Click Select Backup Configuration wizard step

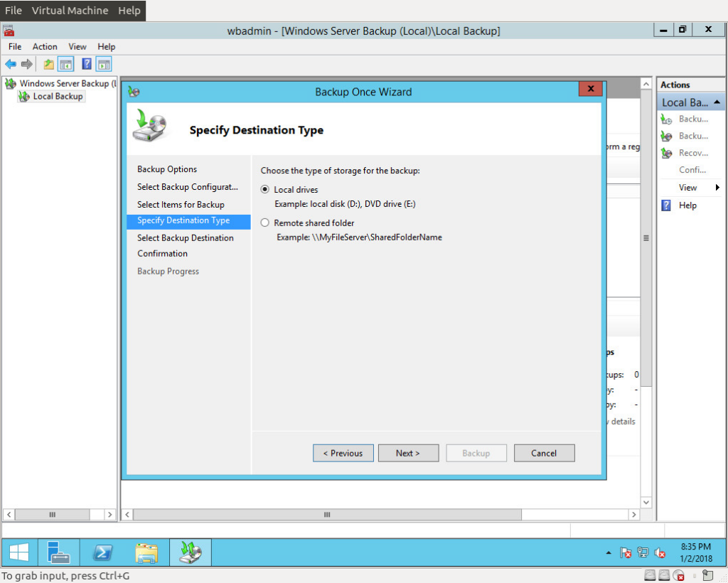(x=188, y=187)
